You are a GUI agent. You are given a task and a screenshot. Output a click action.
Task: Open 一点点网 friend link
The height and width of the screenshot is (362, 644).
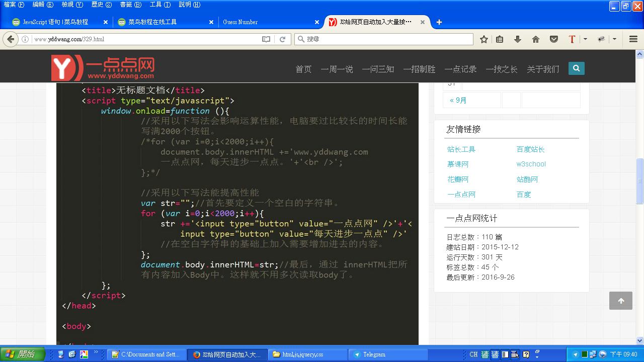[461, 195]
